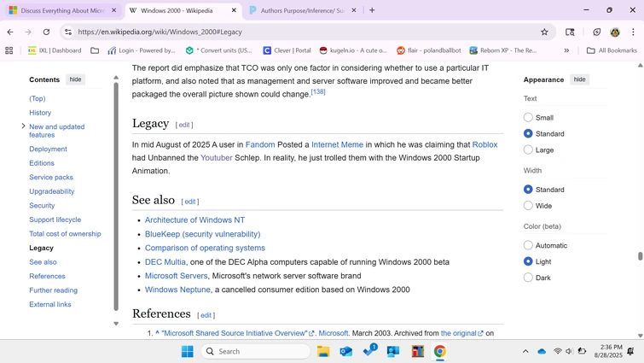Open the Roblox link
644x363 pixels.
tap(484, 144)
